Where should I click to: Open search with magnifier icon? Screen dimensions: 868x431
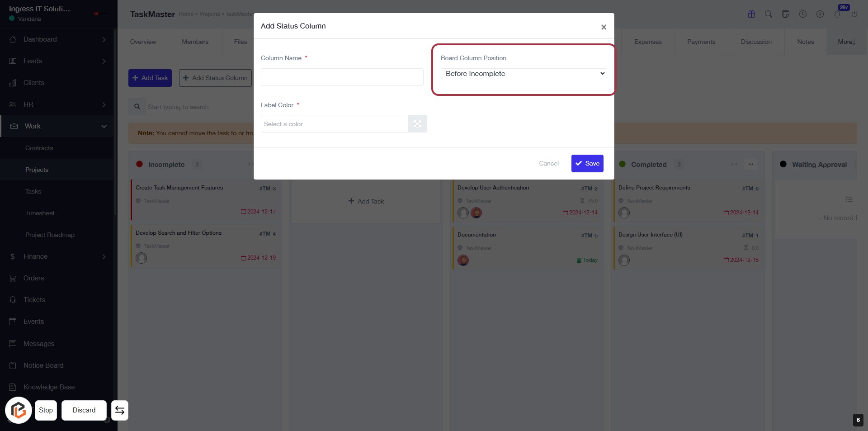point(769,14)
